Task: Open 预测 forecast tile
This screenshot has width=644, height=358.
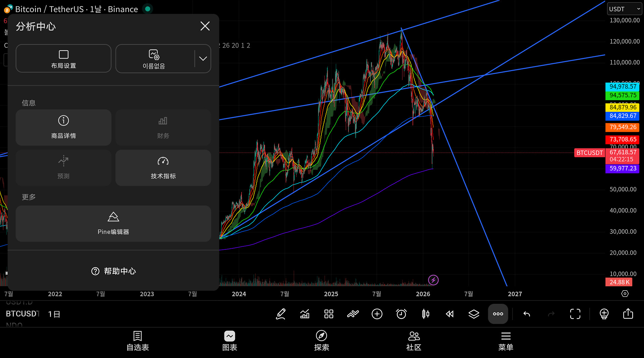Action: pos(63,168)
